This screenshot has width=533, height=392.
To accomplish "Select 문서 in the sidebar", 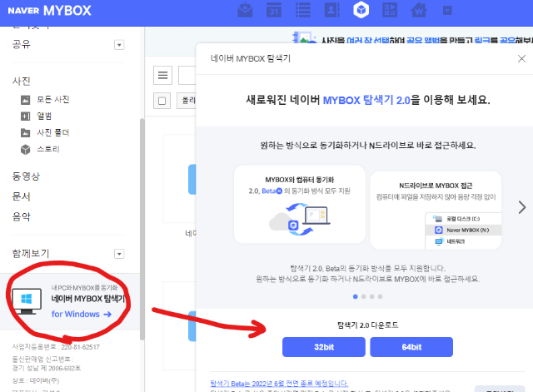I will (x=21, y=196).
